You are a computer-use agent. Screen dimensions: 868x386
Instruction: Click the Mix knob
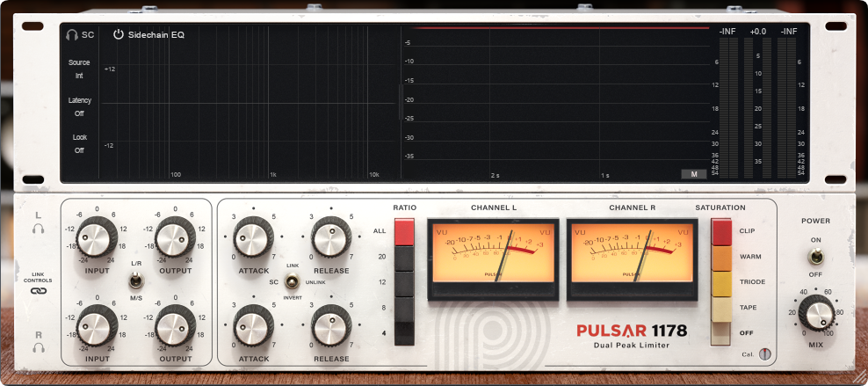(816, 313)
